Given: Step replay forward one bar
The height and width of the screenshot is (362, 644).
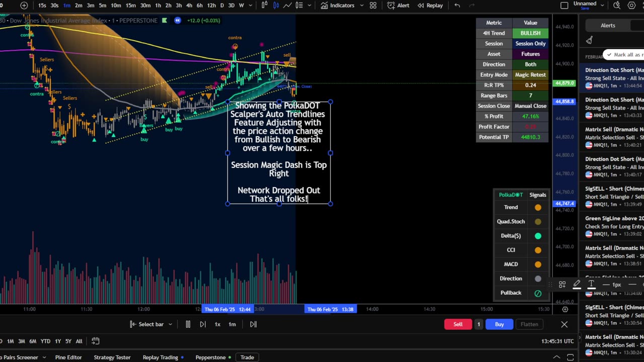Looking at the screenshot, I should pos(202,324).
